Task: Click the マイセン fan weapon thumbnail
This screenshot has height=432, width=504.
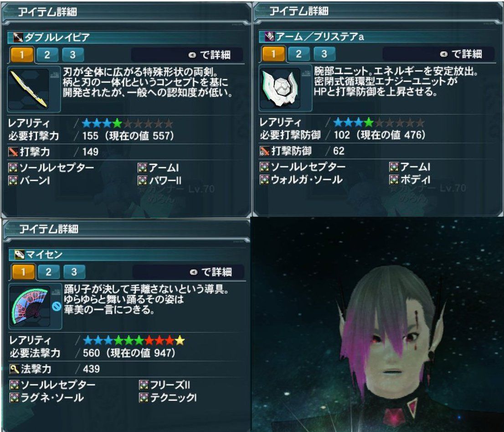Action: (30, 306)
